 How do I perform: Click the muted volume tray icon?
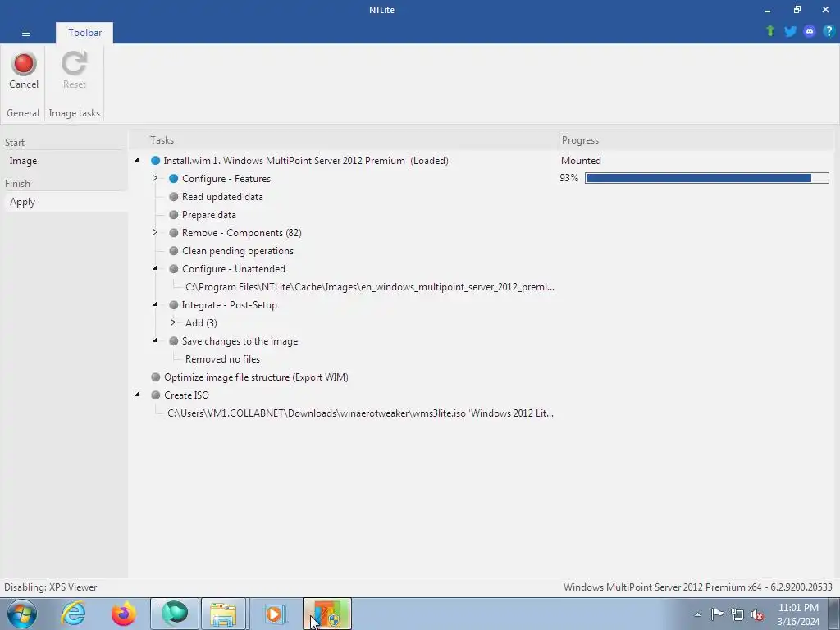757,614
